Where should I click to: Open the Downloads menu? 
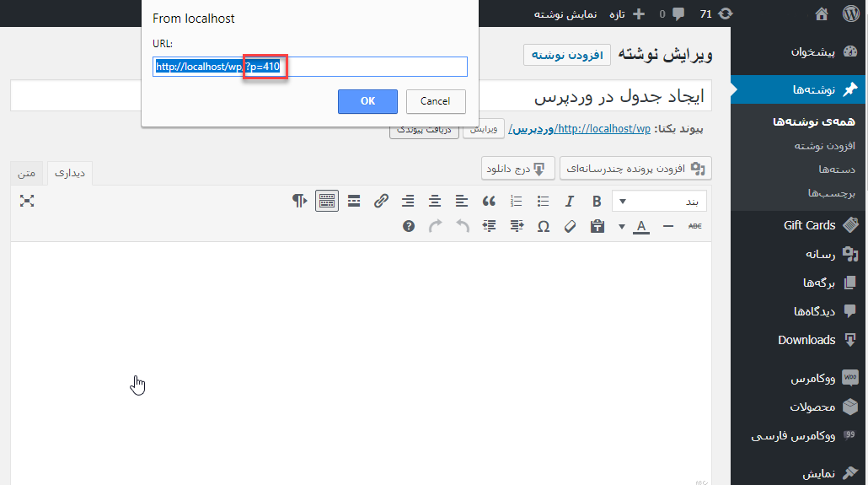pyautogui.click(x=800, y=340)
